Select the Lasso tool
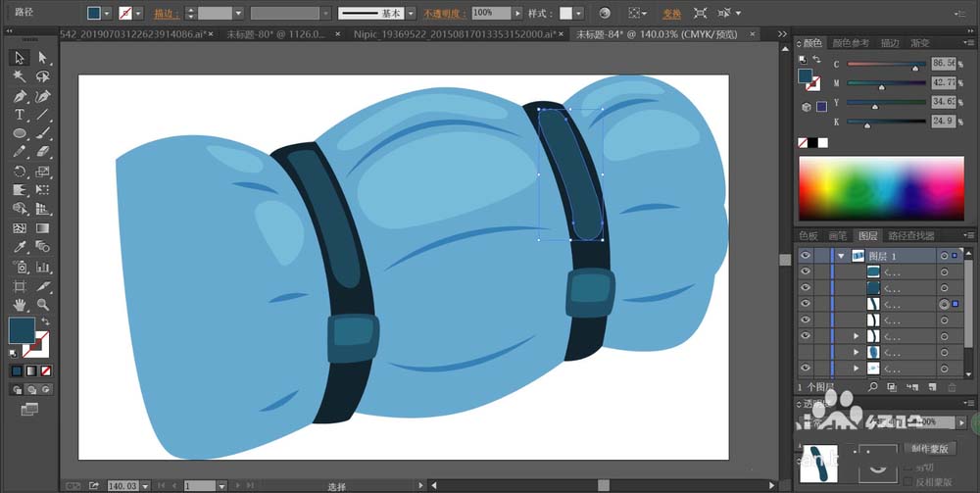Viewport: 980px width, 493px height. click(x=42, y=76)
